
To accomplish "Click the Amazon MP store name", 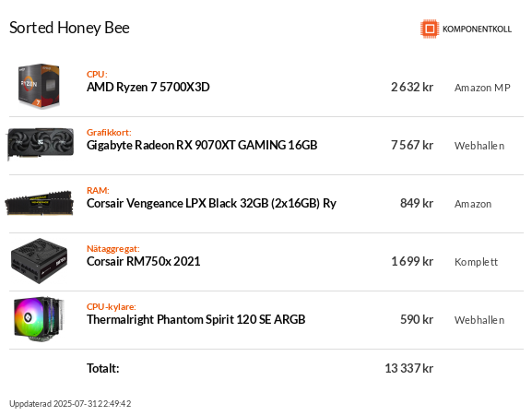I will [x=482, y=88].
